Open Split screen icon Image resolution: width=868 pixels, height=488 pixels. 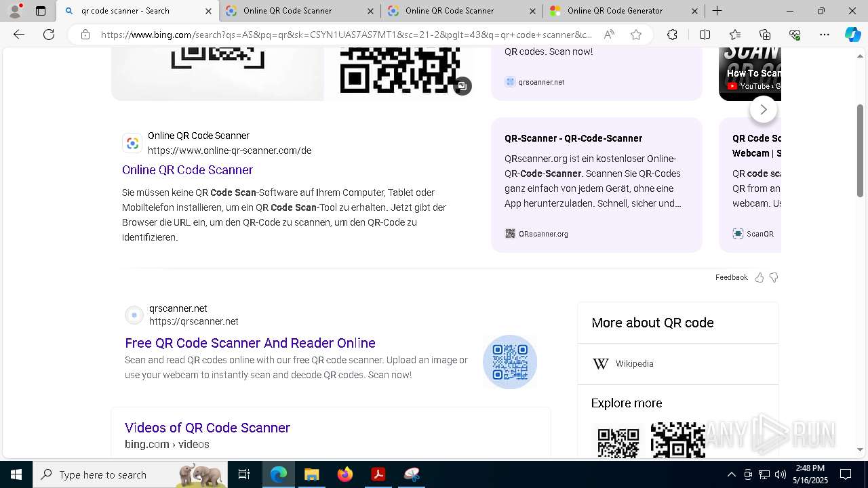705,35
